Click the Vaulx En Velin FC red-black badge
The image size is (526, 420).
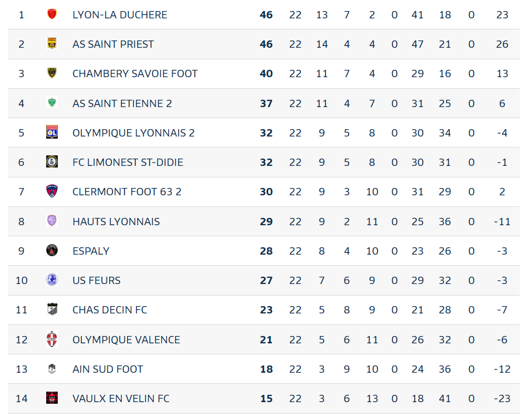[x=51, y=398]
